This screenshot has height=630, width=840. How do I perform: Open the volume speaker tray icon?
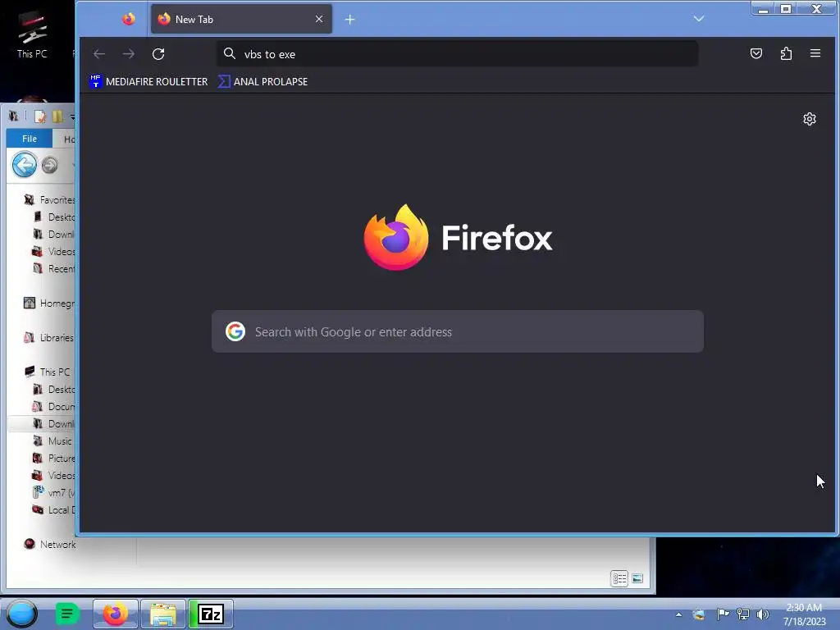(762, 614)
